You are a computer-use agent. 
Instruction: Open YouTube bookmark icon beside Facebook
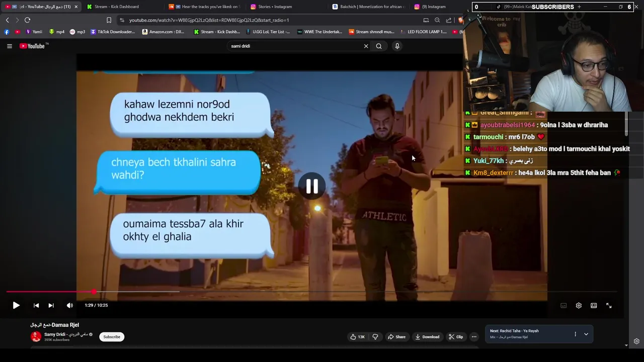[17, 32]
